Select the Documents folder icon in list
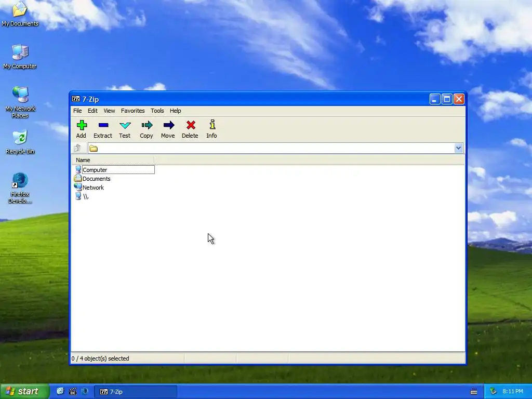 coord(78,179)
